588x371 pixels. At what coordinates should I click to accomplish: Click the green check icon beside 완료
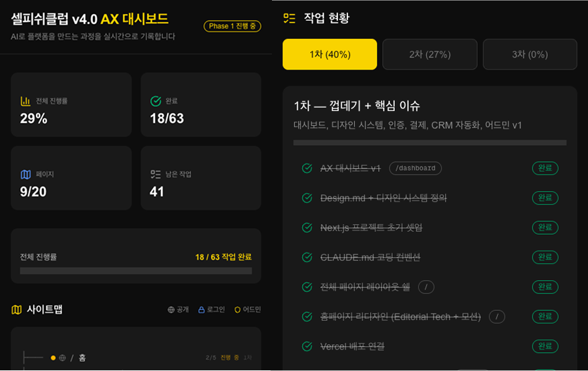click(156, 101)
